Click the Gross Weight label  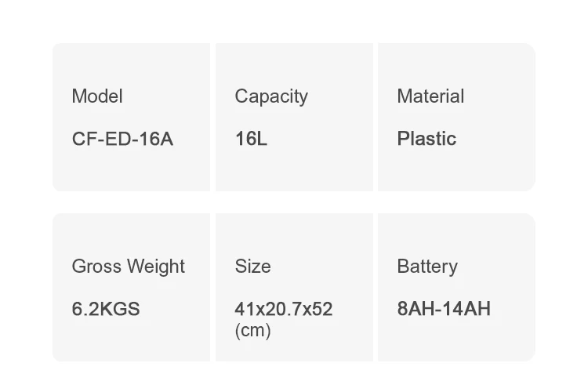click(128, 267)
